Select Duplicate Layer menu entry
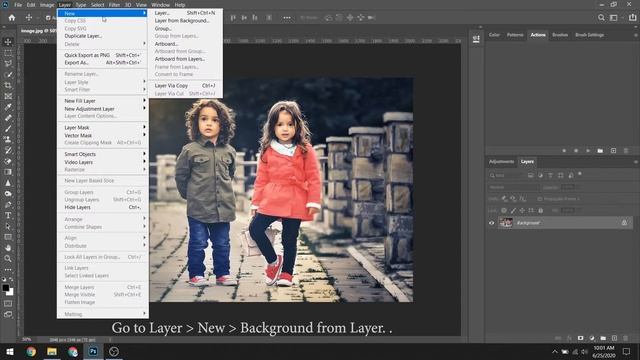 83,36
